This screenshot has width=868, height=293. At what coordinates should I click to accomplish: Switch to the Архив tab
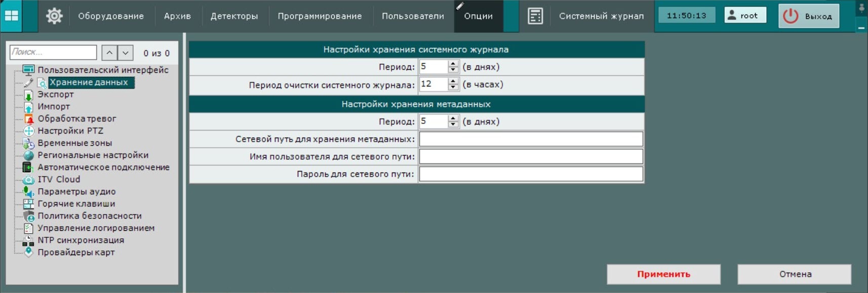177,16
